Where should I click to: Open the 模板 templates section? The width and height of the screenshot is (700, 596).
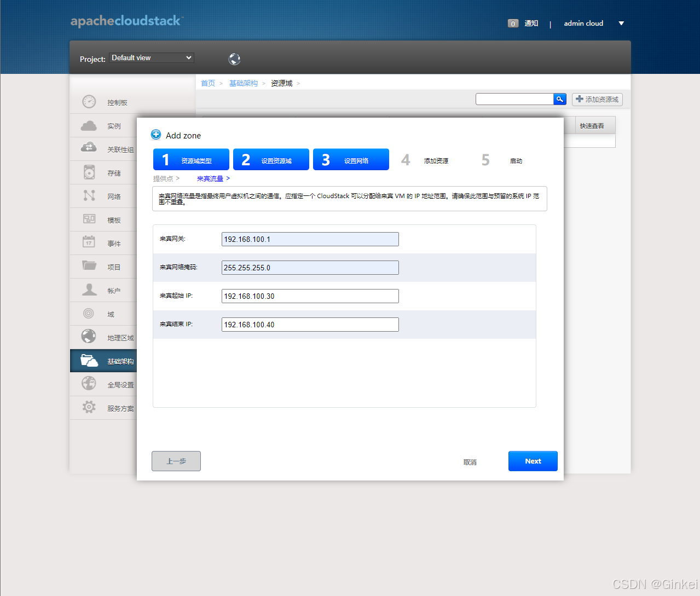point(113,219)
